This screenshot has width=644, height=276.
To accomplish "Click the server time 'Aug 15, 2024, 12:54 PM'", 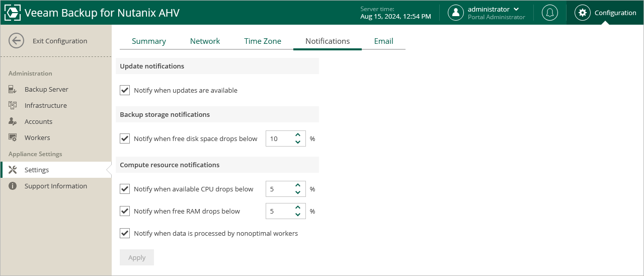I will tap(395, 17).
